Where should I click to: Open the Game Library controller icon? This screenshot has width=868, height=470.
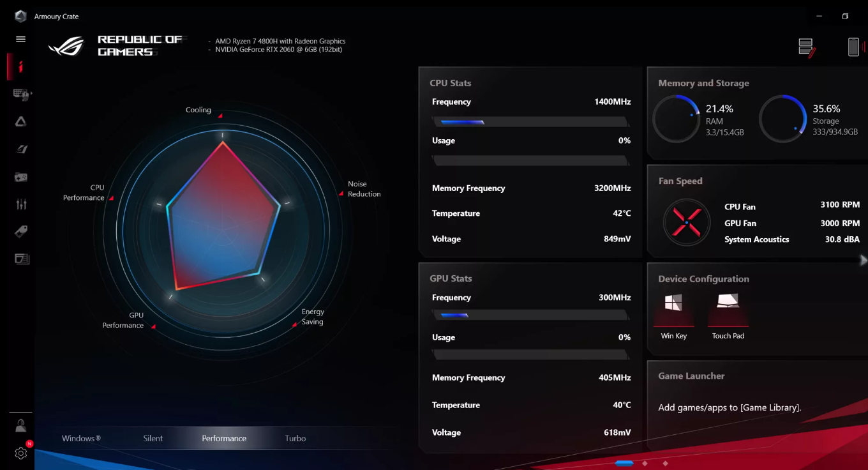(x=21, y=177)
